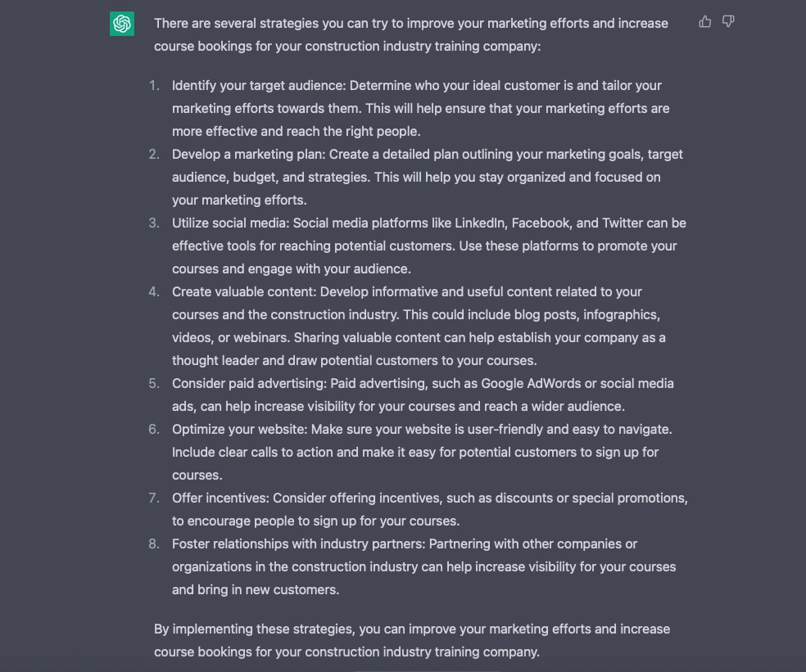Click the "Develop a marketing plan" list item

426,177
